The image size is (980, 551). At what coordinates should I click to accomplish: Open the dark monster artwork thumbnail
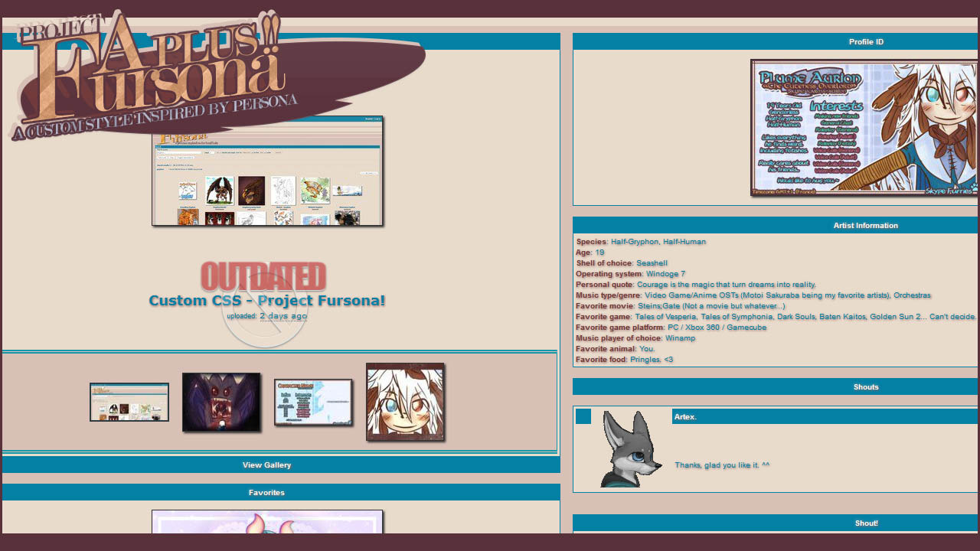point(221,402)
